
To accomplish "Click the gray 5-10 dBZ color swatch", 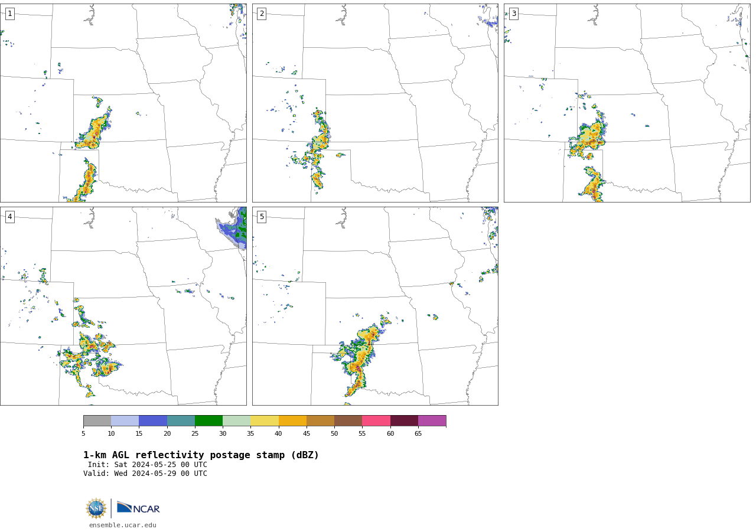I will coord(97,421).
